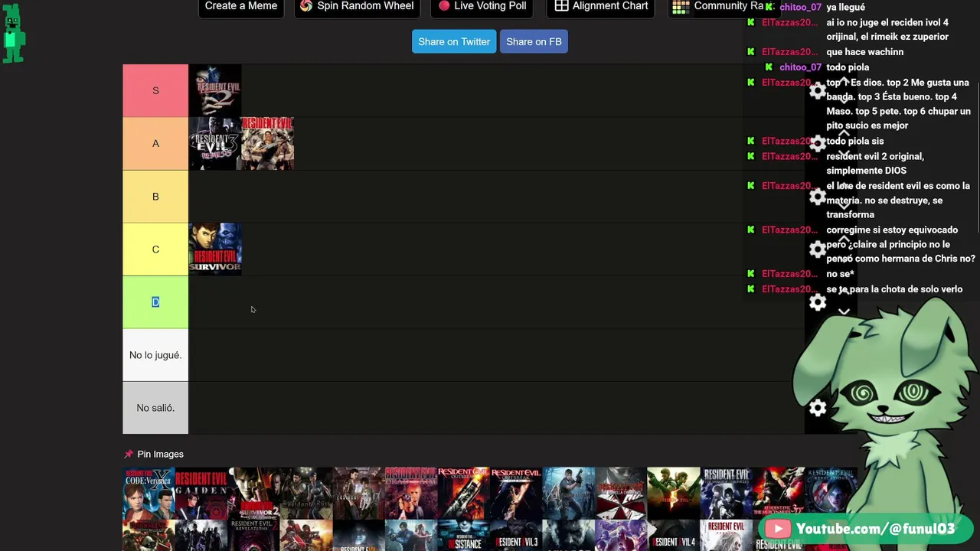Pick the Code: Veronica X cover
The width and height of the screenshot is (980, 551).
click(149, 494)
